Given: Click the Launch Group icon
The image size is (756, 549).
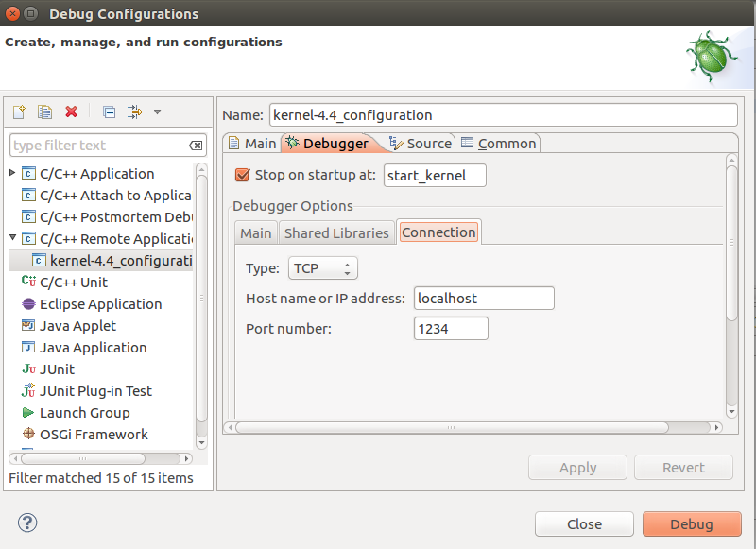Looking at the screenshot, I should (28, 413).
